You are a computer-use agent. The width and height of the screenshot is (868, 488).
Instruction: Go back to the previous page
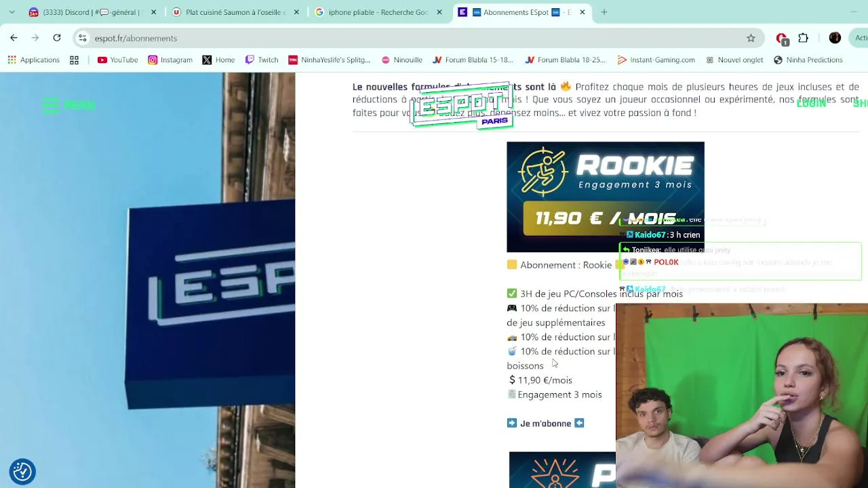[x=14, y=38]
